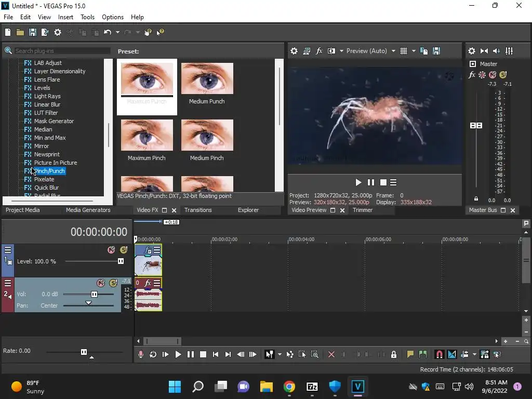The width and height of the screenshot is (532, 399).
Task: Toggle Dim Output speaker icon
Action: tap(496, 51)
